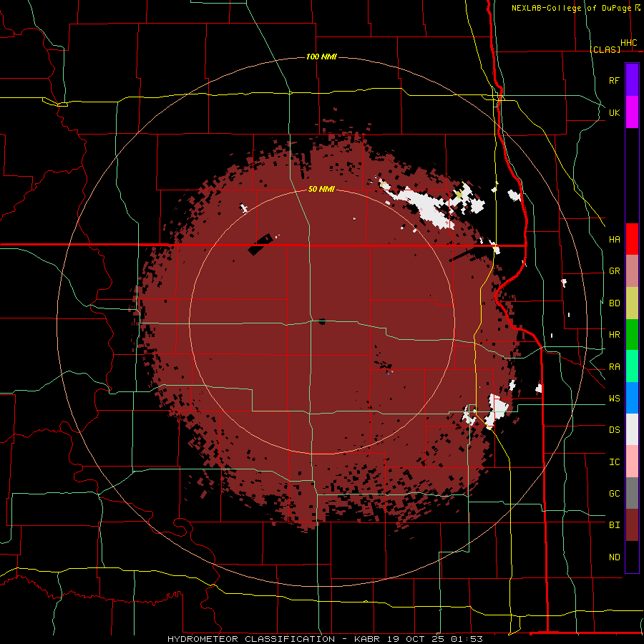The width and height of the screenshot is (644, 644).
Task: Click the IC legend label
Action: 614,462
